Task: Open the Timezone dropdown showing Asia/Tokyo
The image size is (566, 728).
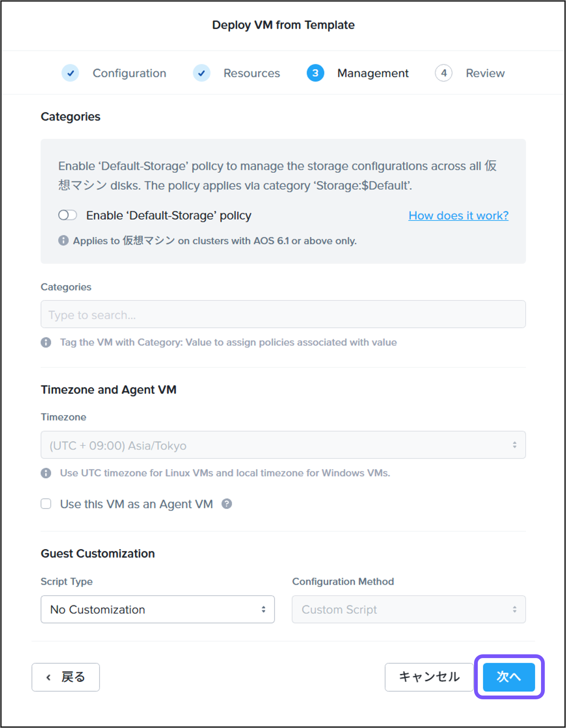Action: (283, 445)
